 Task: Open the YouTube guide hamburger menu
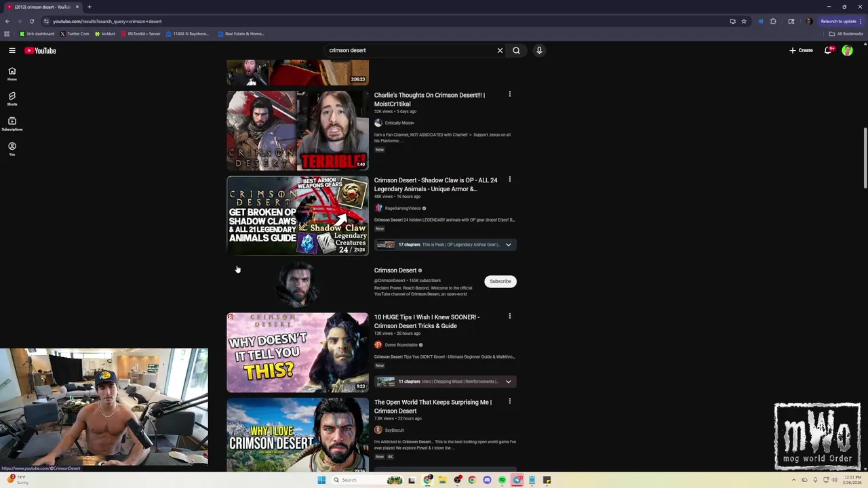pos(12,50)
